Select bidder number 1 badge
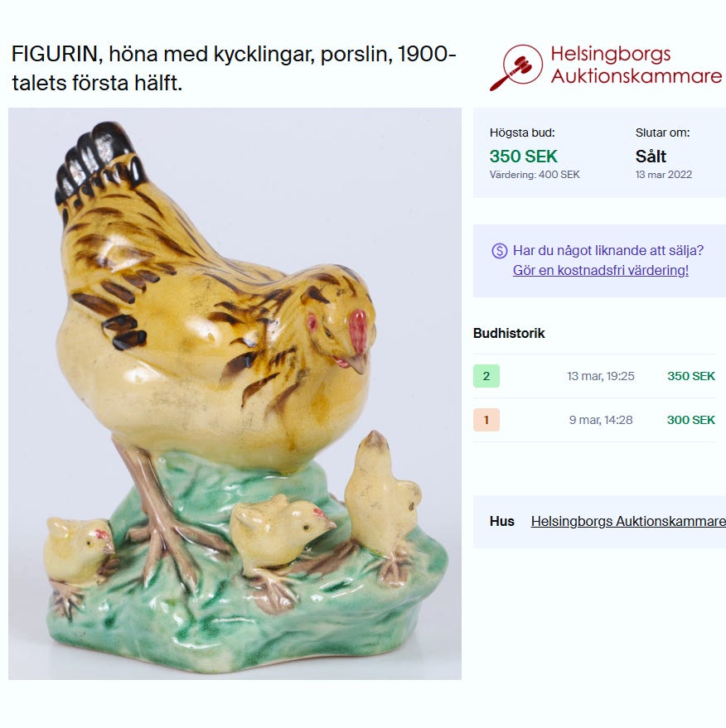 tap(486, 420)
